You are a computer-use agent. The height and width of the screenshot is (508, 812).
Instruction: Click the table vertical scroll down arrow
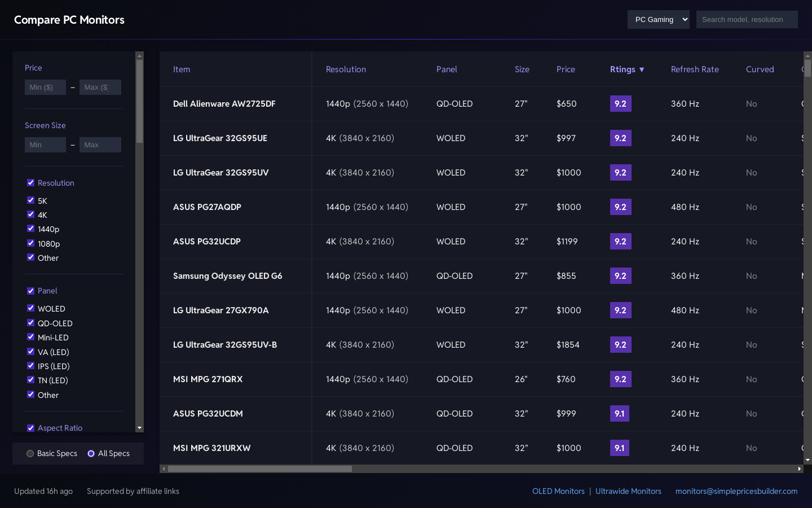click(807, 460)
